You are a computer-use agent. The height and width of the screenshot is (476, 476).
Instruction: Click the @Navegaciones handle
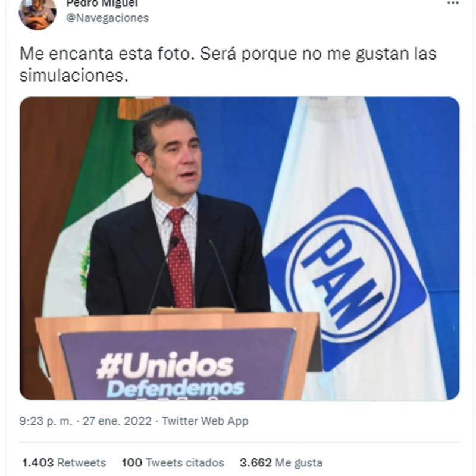click(x=108, y=18)
